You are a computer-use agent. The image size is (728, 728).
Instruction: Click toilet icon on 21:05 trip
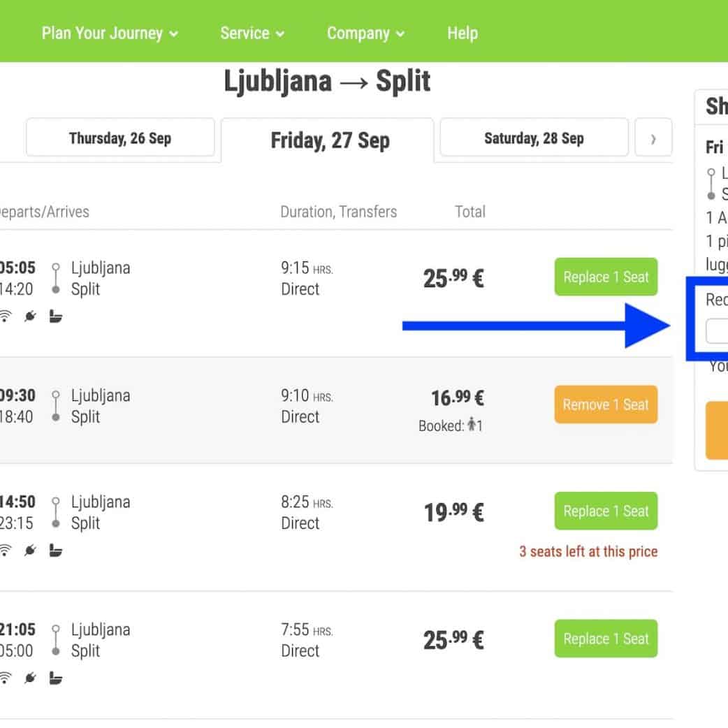pos(56,678)
